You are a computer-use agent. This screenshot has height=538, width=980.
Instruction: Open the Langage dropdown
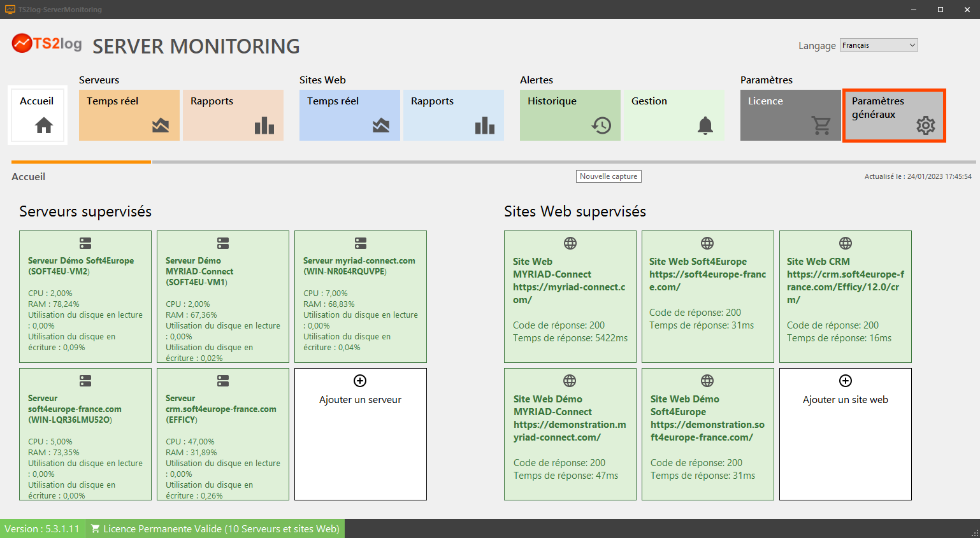pos(879,45)
